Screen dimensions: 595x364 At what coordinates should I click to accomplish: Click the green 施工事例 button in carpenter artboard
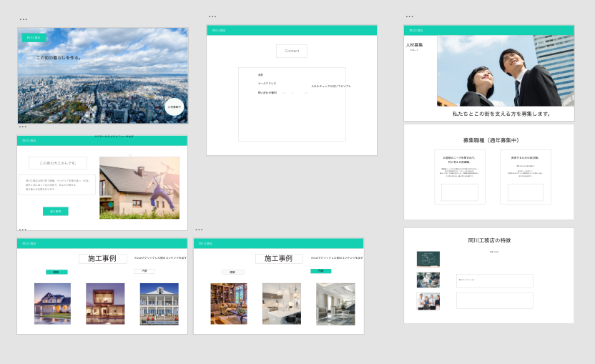click(55, 211)
